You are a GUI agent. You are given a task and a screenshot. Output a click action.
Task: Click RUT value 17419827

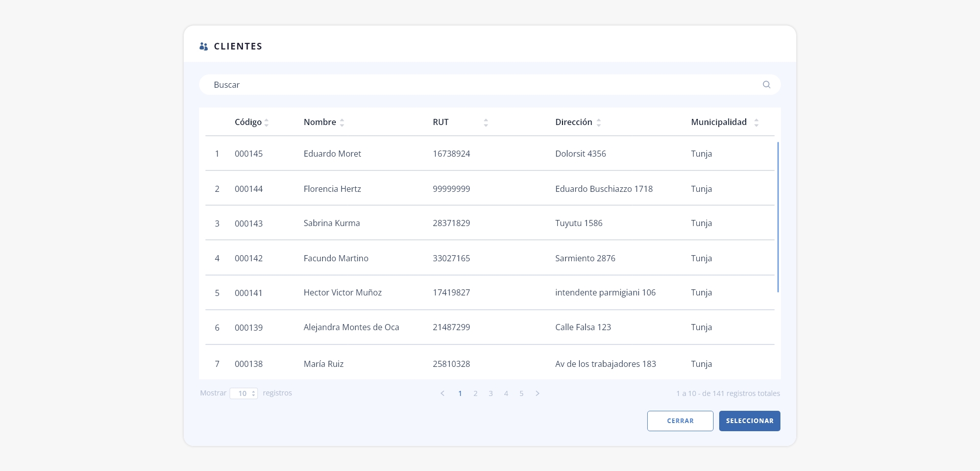(451, 292)
